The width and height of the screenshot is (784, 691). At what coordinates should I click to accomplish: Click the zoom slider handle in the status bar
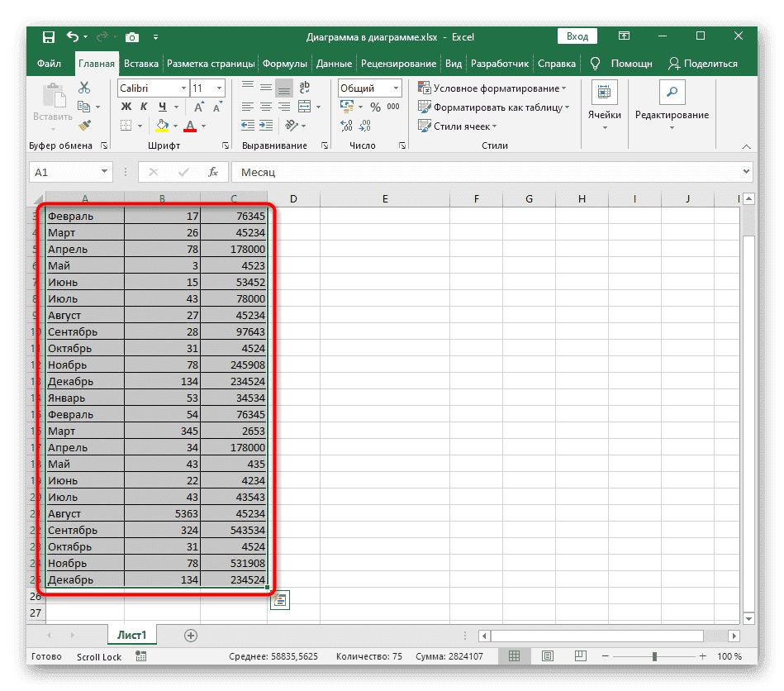coord(655,656)
